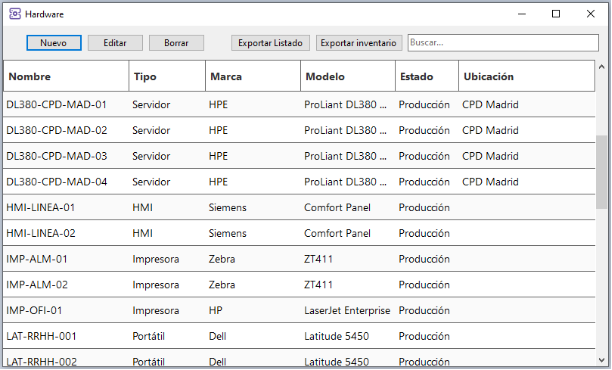Click the Editar button
The width and height of the screenshot is (612, 370).
tap(115, 43)
